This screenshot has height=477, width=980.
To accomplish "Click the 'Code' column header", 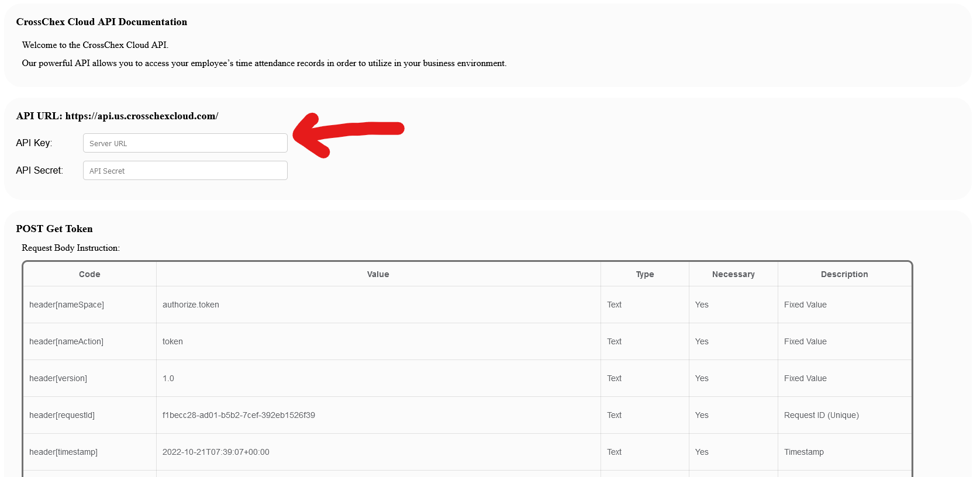I will click(89, 274).
